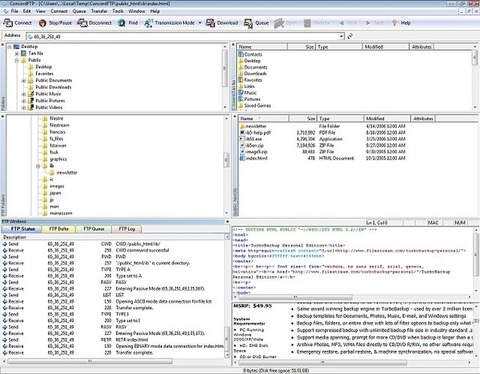
Task: Click the Download toolbar icon
Action: 210,23
